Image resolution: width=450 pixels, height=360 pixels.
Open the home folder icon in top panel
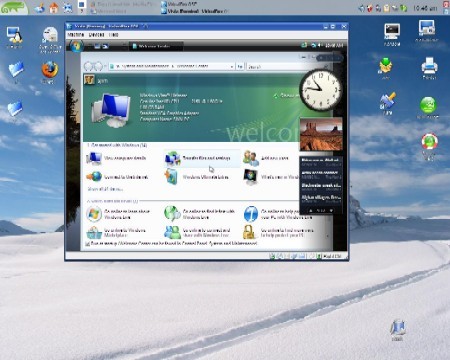point(54,7)
